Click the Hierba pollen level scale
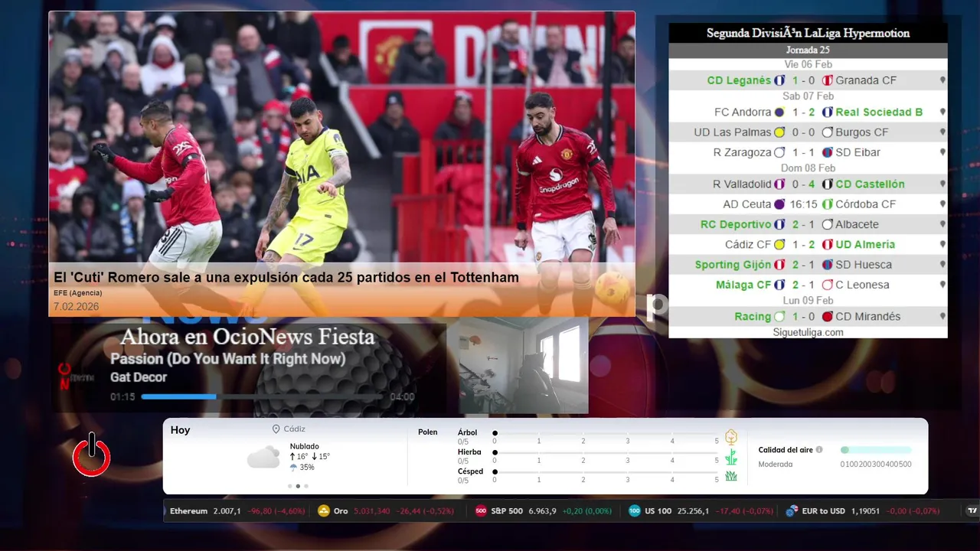This screenshot has width=980, height=551. point(606,454)
